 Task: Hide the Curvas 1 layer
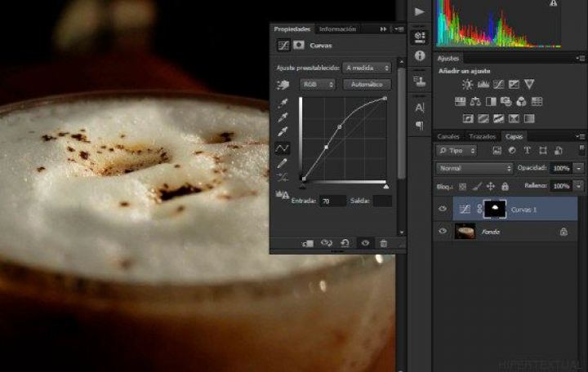pyautogui.click(x=443, y=209)
